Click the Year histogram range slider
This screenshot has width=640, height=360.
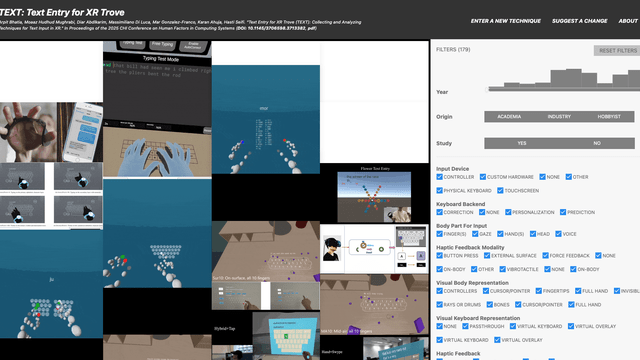tap(563, 89)
